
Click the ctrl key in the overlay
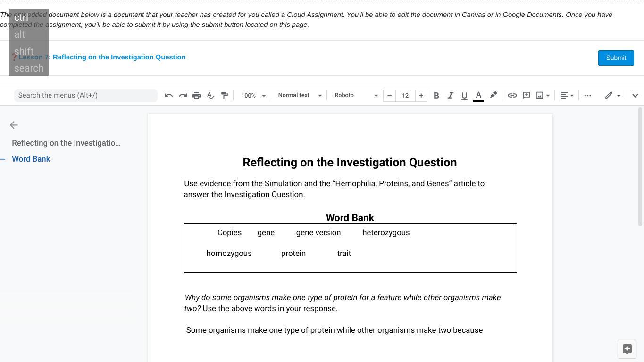coord(21,17)
